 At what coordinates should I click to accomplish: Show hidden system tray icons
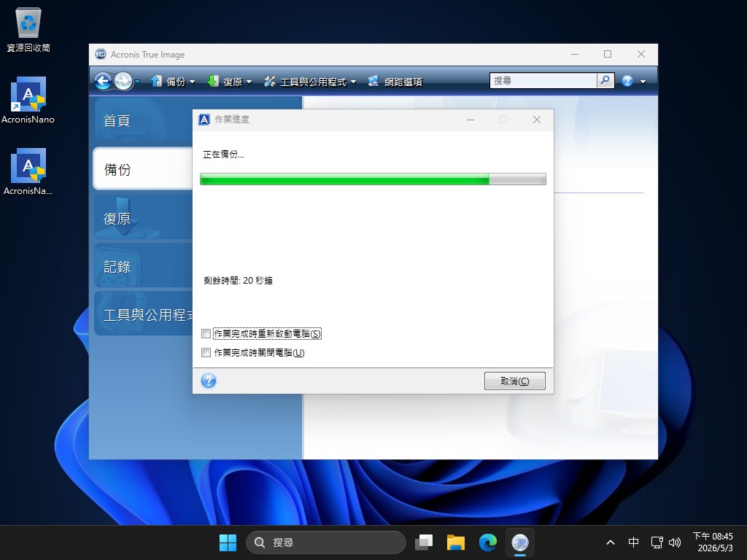pos(611,542)
